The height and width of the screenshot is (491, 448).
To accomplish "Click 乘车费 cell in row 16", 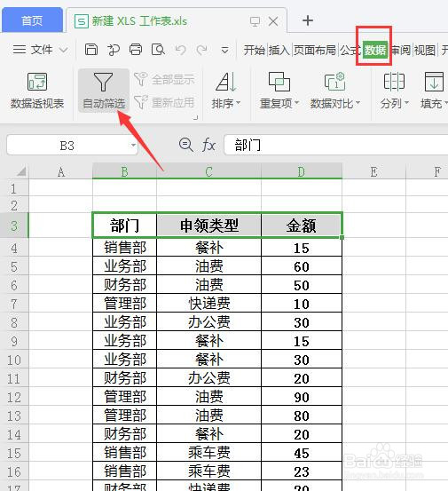I will [x=208, y=471].
